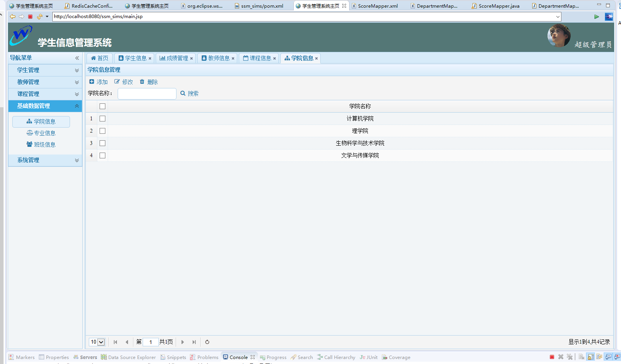Open the ssm_sims/pom.xml editor tab

tap(259, 6)
